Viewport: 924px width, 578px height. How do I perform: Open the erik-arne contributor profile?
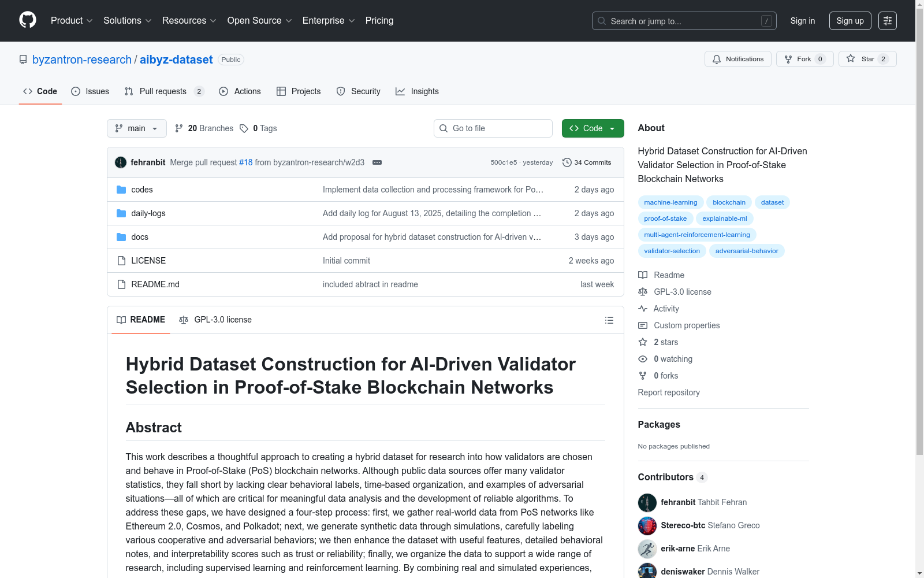(695, 549)
